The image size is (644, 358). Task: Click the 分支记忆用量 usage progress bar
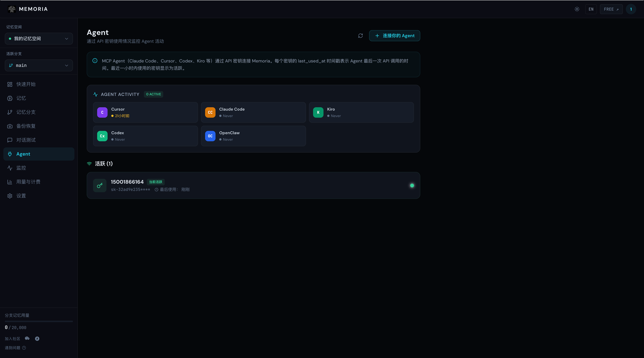[x=39, y=321]
